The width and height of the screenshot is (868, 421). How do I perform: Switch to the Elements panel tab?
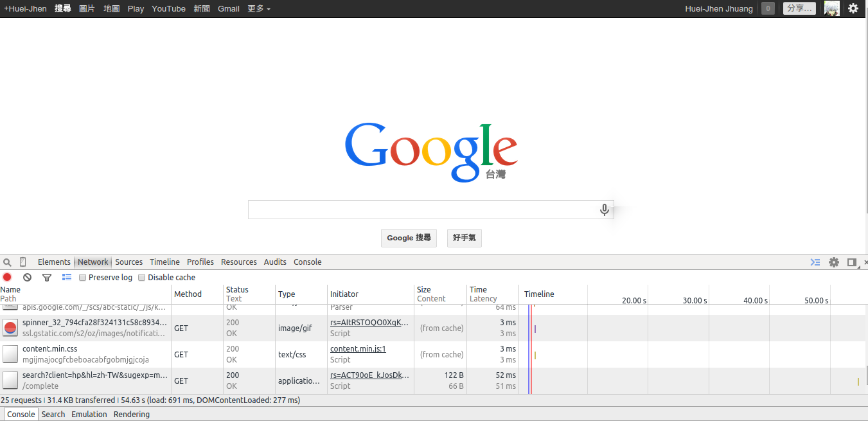pos(54,262)
